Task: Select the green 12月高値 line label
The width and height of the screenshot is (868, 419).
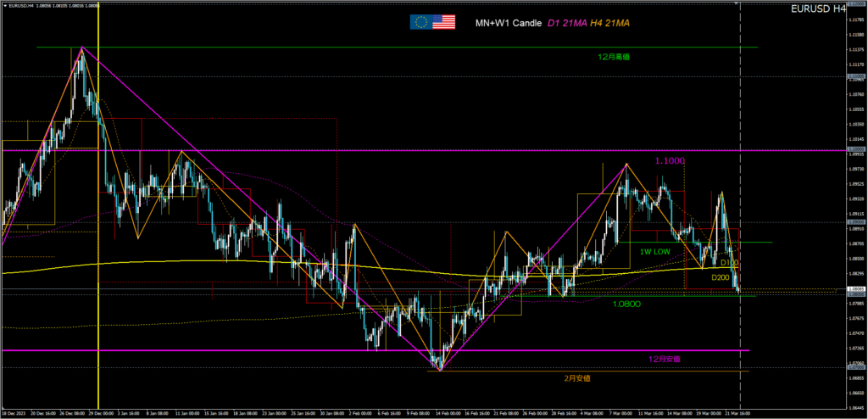Action: [614, 56]
